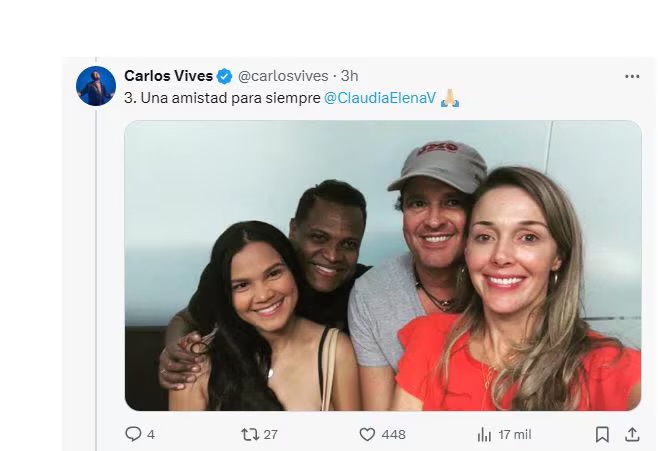The image size is (658, 451).
Task: Click the reply count of 4
Action: coord(151,434)
